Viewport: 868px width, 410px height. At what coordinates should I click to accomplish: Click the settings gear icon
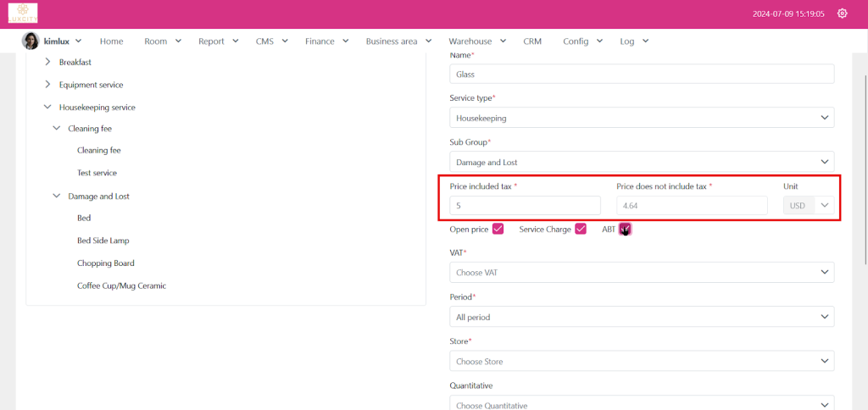pyautogui.click(x=842, y=14)
